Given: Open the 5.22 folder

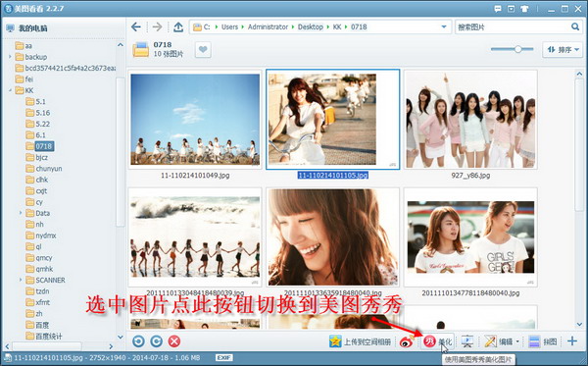Looking at the screenshot, I should point(38,124).
